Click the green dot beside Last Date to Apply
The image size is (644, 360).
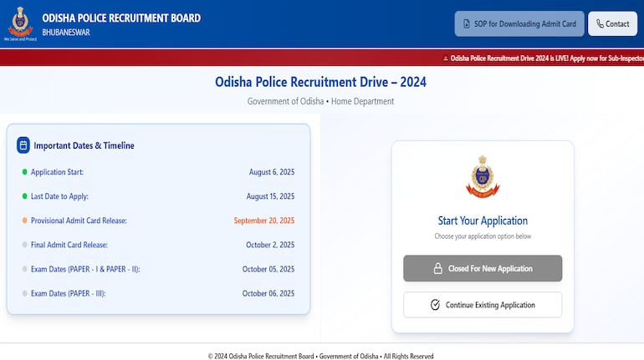(24, 196)
